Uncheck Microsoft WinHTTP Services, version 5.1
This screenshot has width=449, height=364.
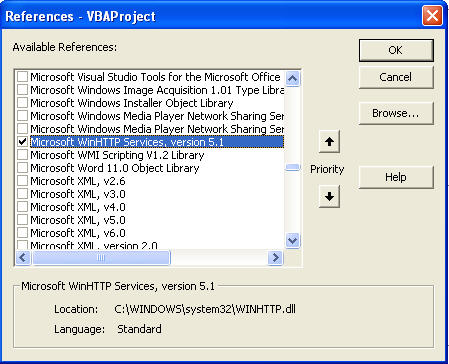tap(22, 142)
